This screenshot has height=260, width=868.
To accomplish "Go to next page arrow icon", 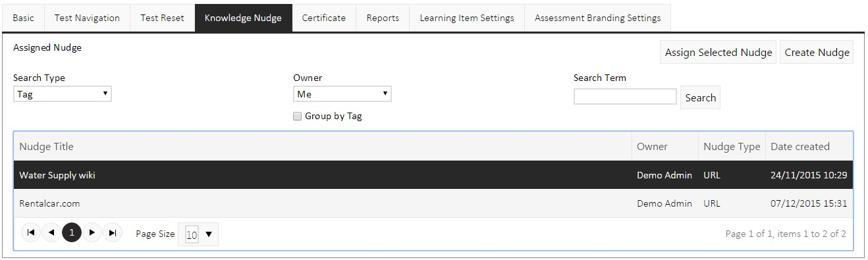I will pyautogui.click(x=92, y=233).
